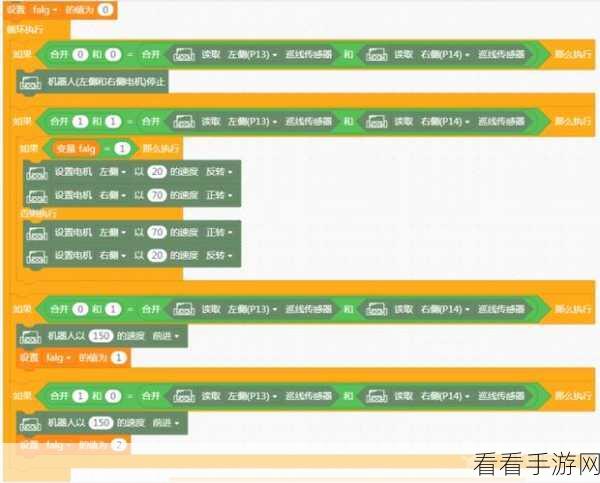Open 前进 dropdown in 合并 0 和 1 branch
Screen dimensions: 600x483
(x=166, y=336)
